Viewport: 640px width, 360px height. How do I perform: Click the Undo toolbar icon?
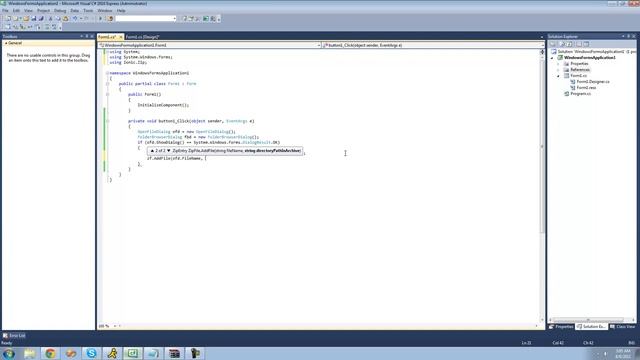pos(75,18)
